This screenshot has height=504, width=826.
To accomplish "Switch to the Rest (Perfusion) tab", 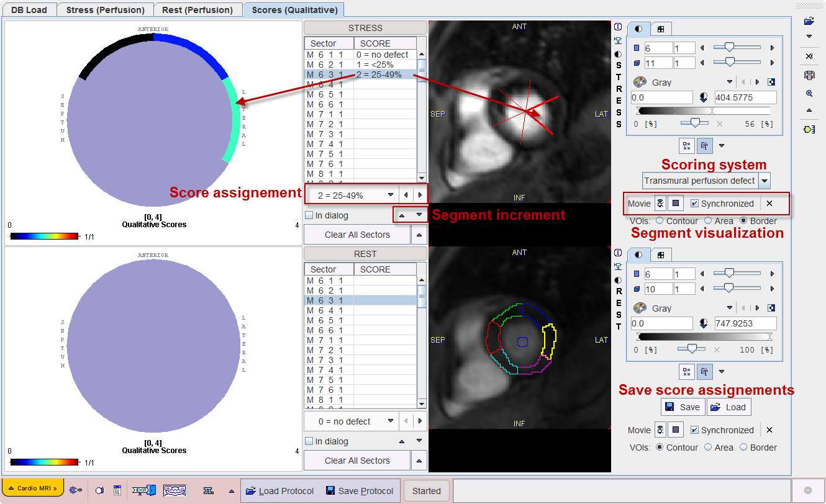I will (x=197, y=10).
